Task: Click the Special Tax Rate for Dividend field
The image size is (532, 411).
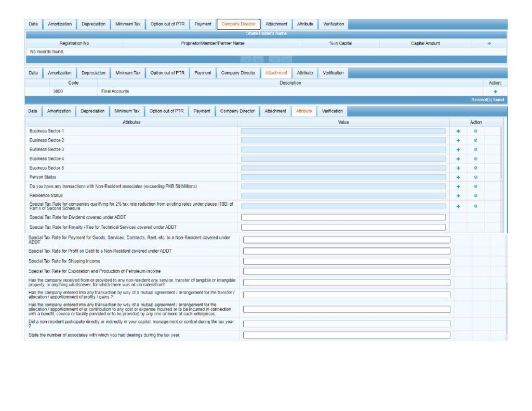Action: click(x=343, y=217)
